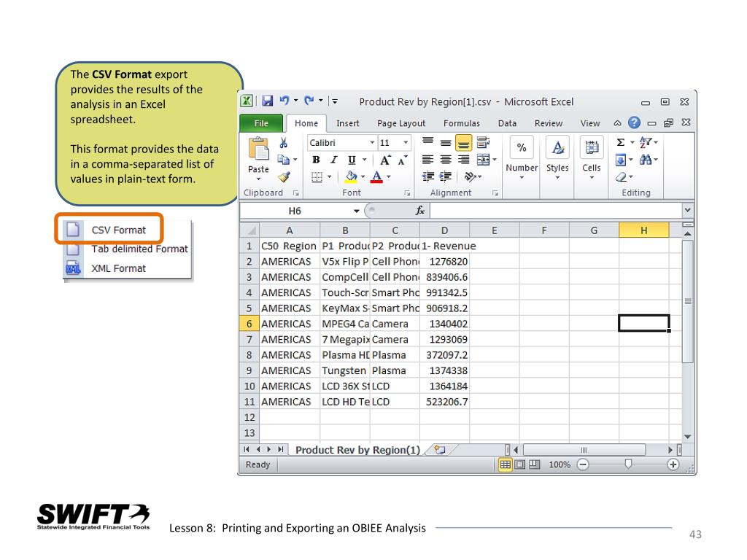Image resolution: width=747 pixels, height=560 pixels.
Task: Toggle Bold formatting
Action: [x=315, y=160]
